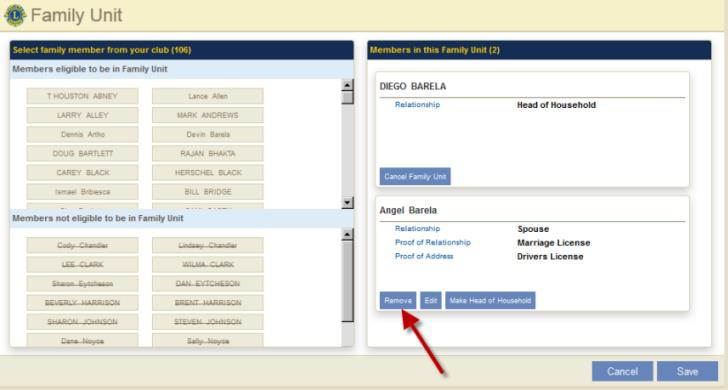Select member Lance Allen
This screenshot has width=728, height=390.
pyautogui.click(x=208, y=96)
